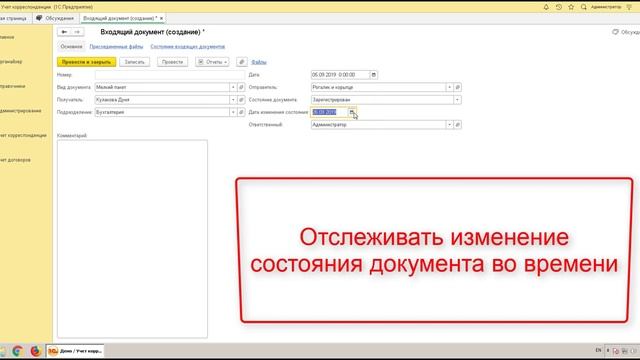Click the Отправитель field value
Image resolution: width=640 pixels, height=360 pixels.
(x=378, y=87)
